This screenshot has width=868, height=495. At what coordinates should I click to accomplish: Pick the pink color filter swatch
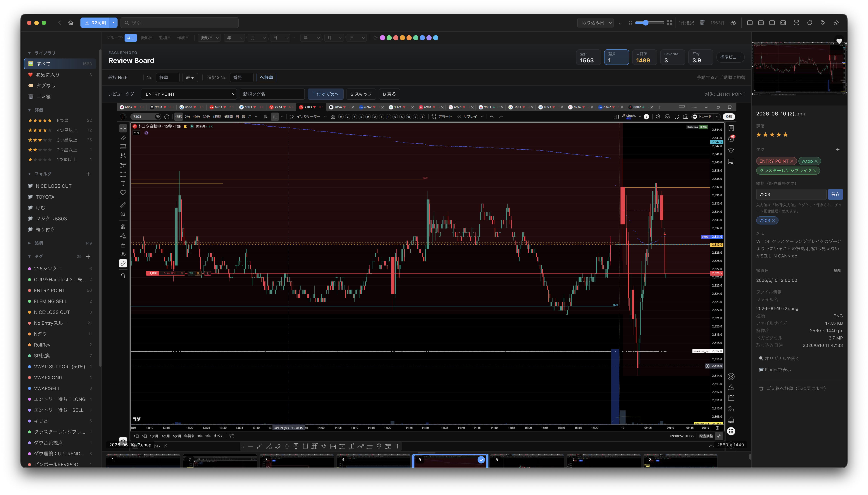click(x=383, y=38)
